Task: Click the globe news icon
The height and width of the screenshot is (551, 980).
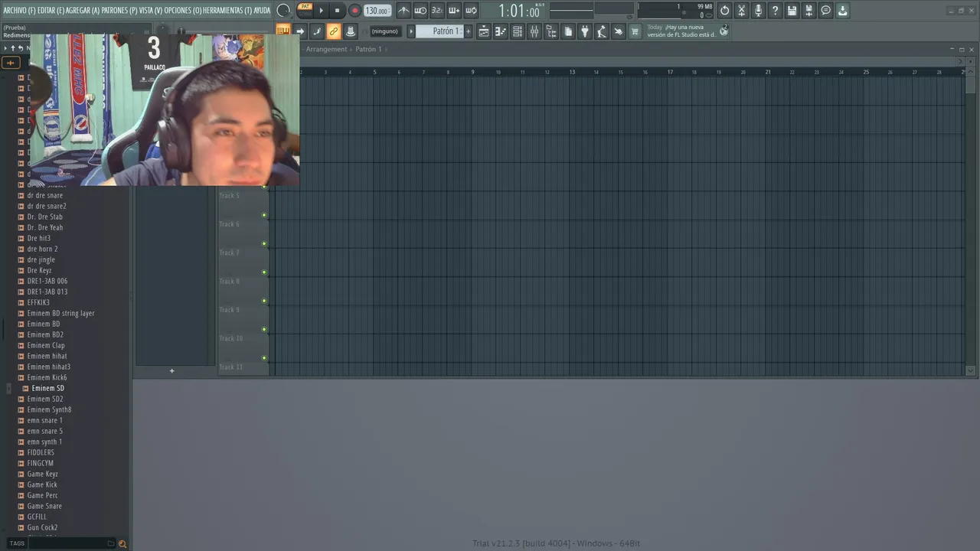Action: coord(724,31)
